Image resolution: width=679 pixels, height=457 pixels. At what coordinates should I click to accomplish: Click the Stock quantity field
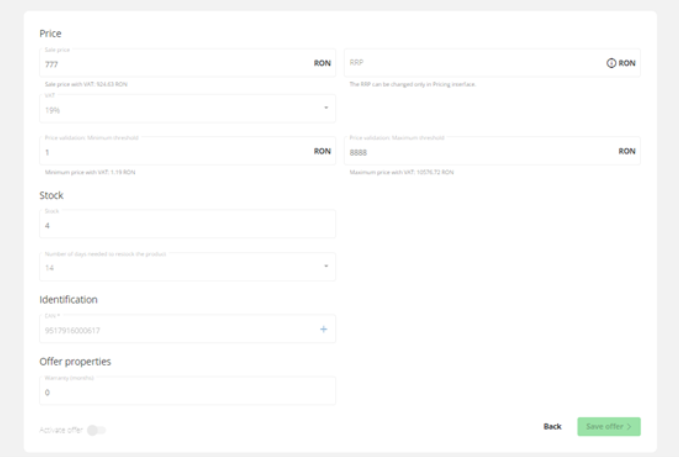pos(186,225)
